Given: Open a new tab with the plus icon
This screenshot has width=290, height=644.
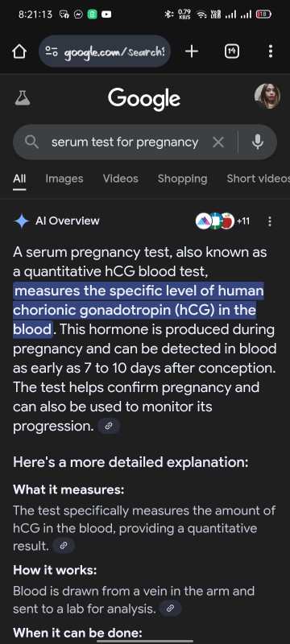Looking at the screenshot, I should coord(192,52).
